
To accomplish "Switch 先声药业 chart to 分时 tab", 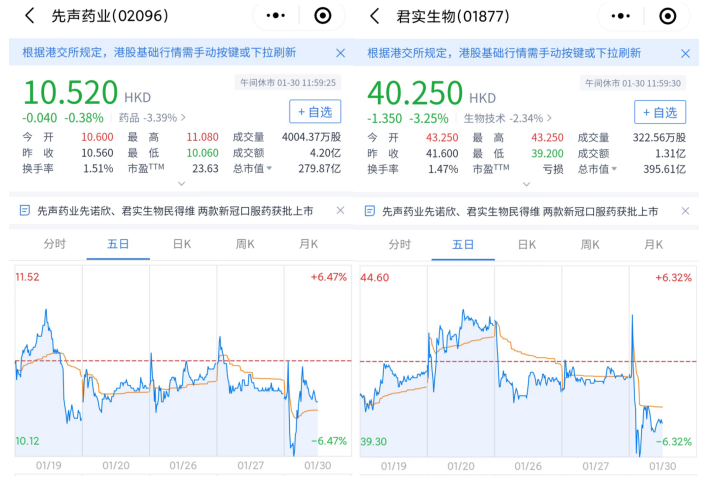I will [x=55, y=244].
